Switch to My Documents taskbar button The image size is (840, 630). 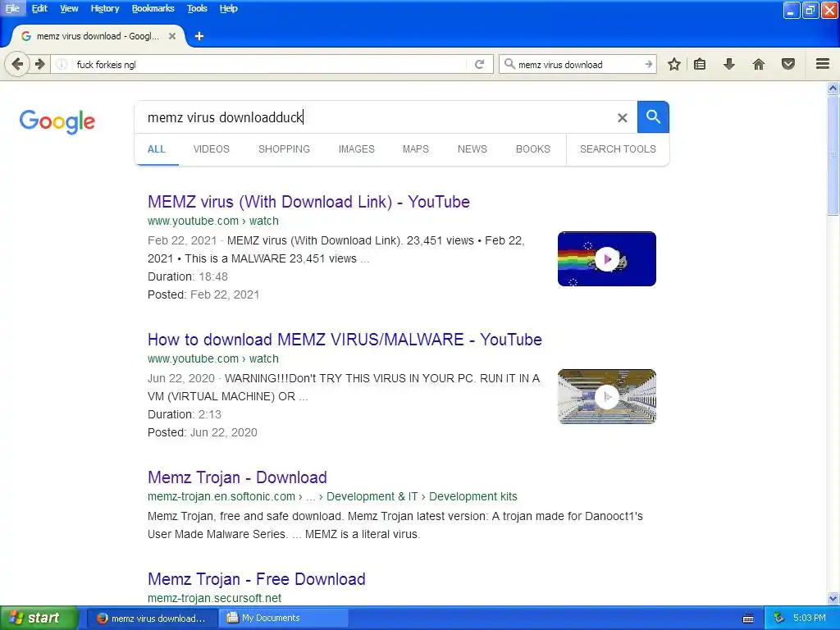click(x=285, y=619)
